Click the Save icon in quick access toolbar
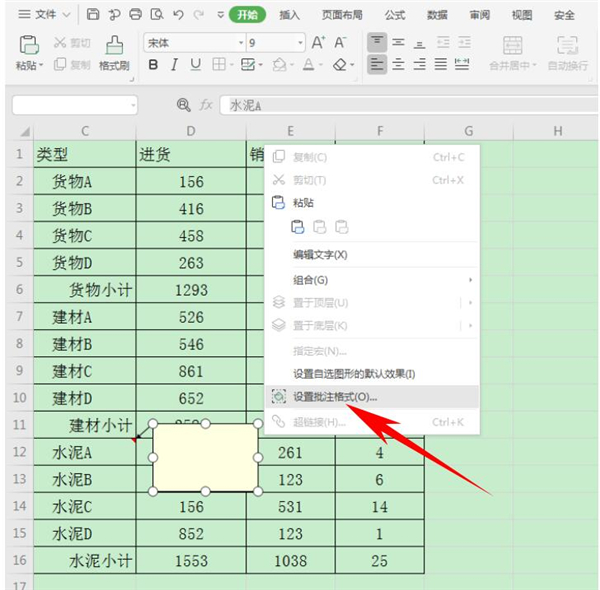600x590 pixels. (x=93, y=15)
